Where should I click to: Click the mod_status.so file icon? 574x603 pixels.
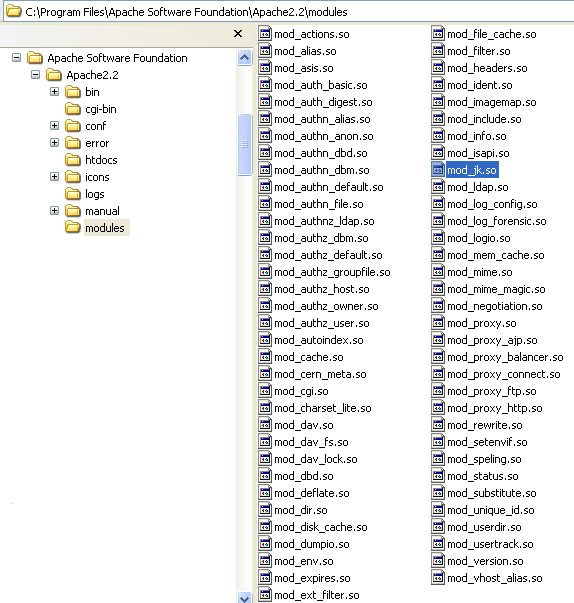tap(438, 476)
